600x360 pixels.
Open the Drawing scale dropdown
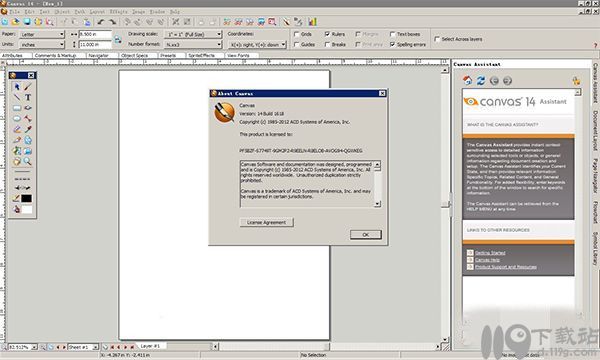(193, 34)
